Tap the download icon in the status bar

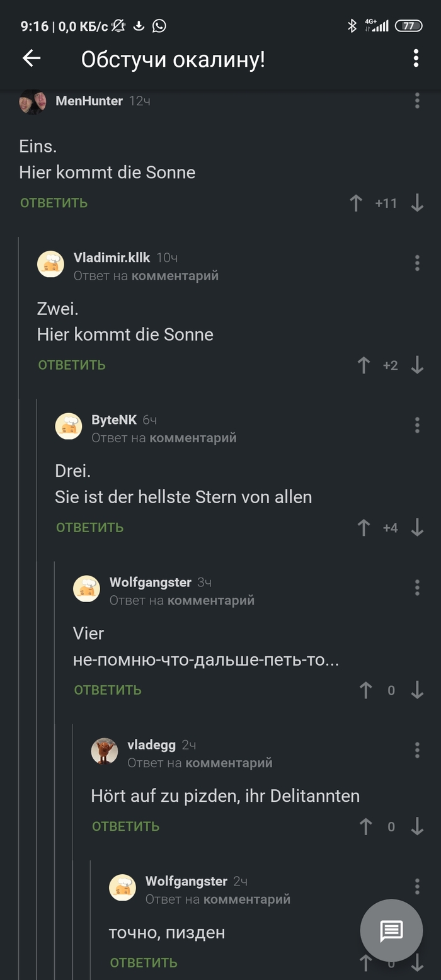pos(138,26)
